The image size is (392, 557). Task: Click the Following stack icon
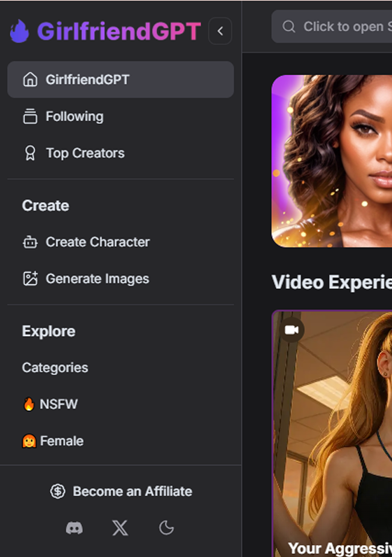pyautogui.click(x=30, y=116)
